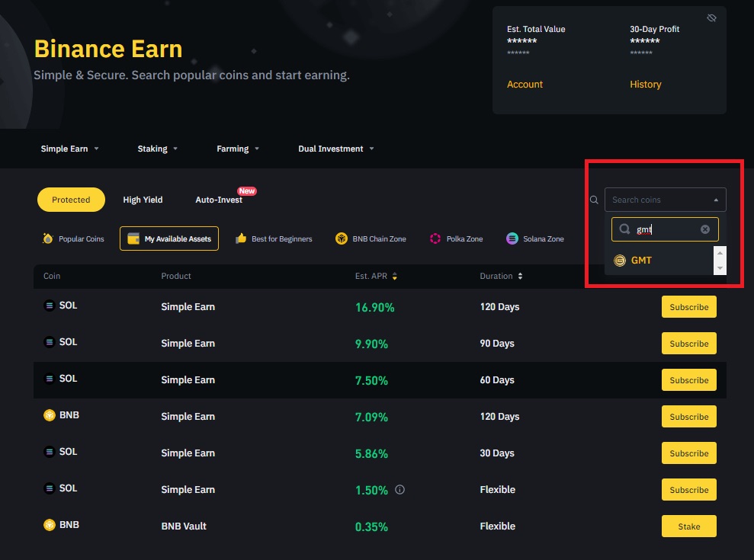754x560 pixels.
Task: Click the SOL icon in the 1.50% row
Action: click(x=49, y=488)
